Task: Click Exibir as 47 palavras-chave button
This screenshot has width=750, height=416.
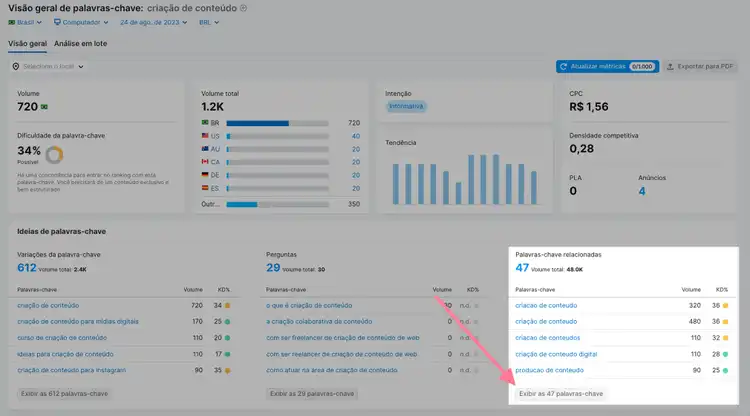Action: coord(561,394)
